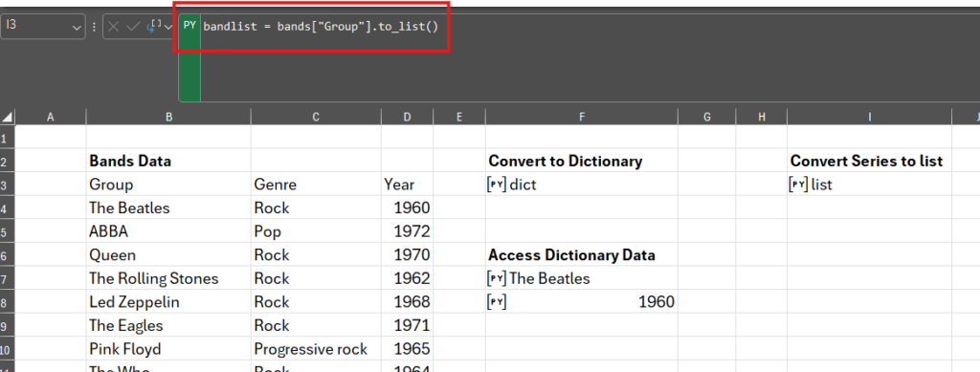Click 'The Rolling Stones' cell
Screen dimensions: 980x372
(x=168, y=278)
